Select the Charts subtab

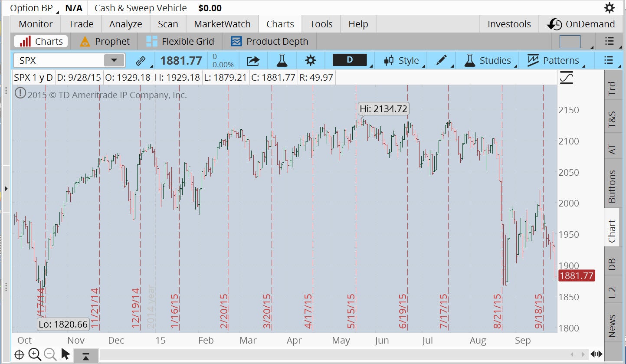point(41,42)
